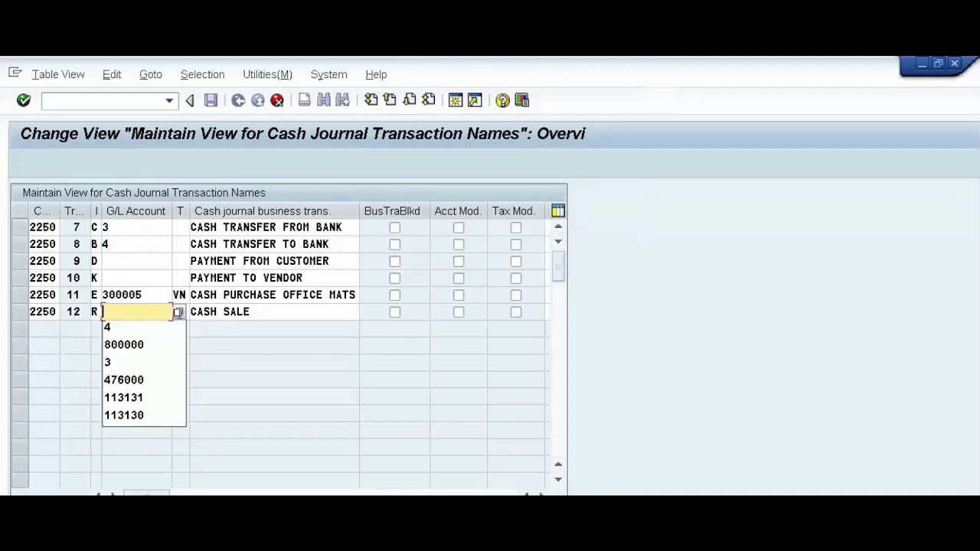Click the Save diskette icon in toolbar
Viewport: 980px width, 551px height.
[x=211, y=100]
